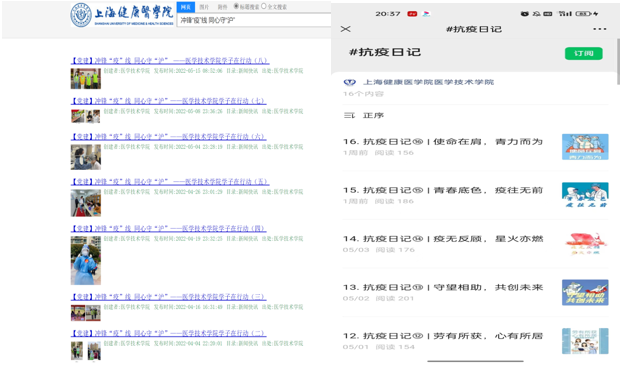Tap cover image of diary entry 14
Image resolution: width=629 pixels, height=376 pixels.
click(585, 244)
